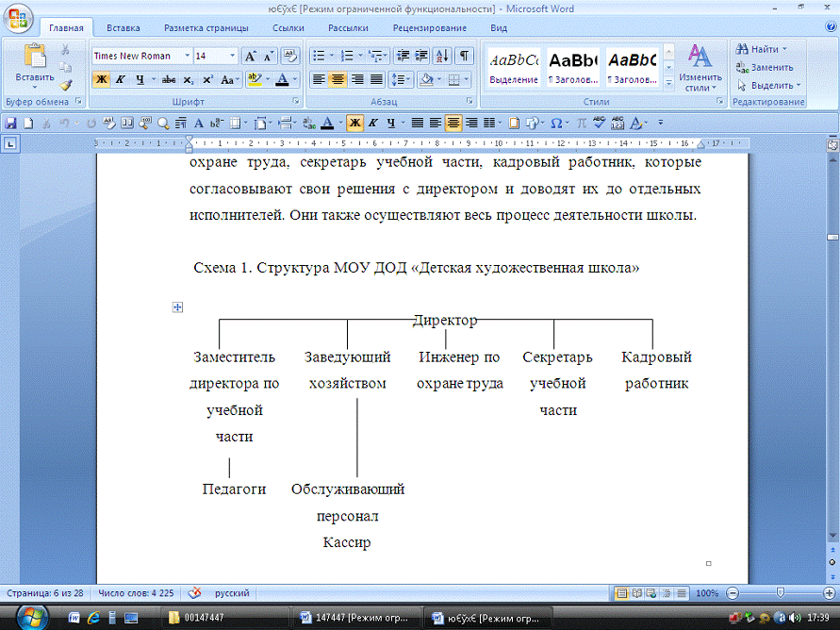Toggle Italic (К) in the Font group
This screenshot has width=840, height=630.
[x=120, y=80]
